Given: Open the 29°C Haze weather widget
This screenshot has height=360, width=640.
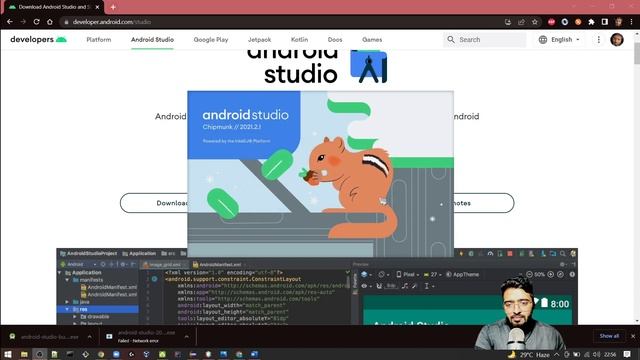Looking at the screenshot, I should point(529,355).
